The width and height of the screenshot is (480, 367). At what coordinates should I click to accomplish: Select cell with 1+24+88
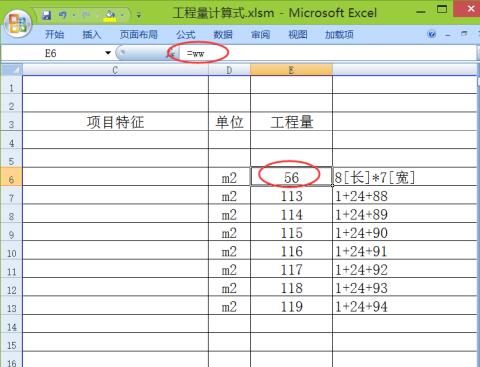405,195
